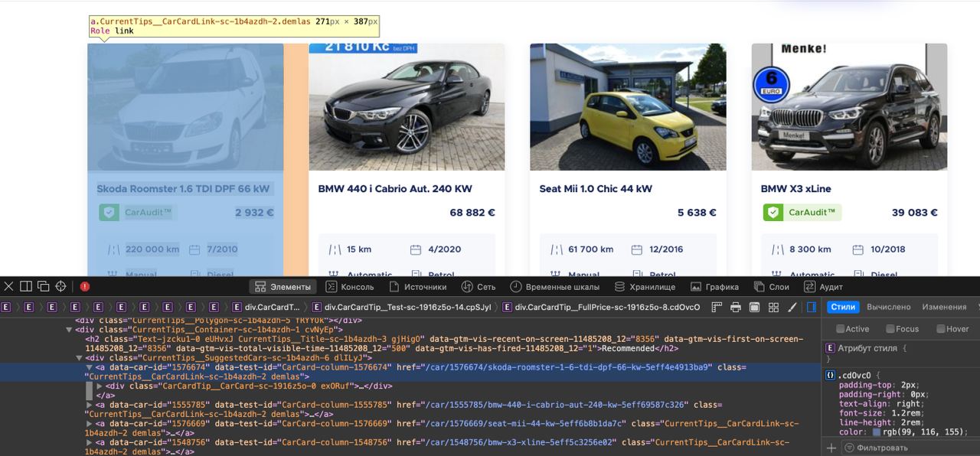Click the BMW X3 photo with Euro 6 badge

[x=849, y=107]
